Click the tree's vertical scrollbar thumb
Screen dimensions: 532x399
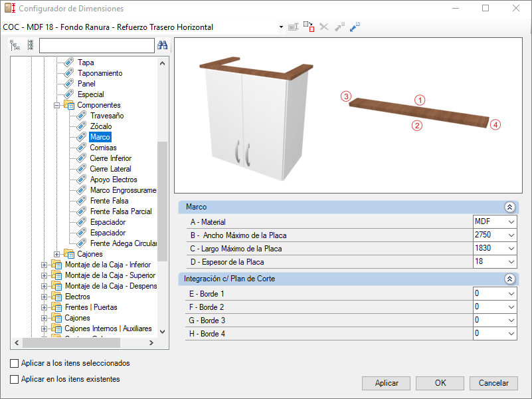tap(163, 201)
